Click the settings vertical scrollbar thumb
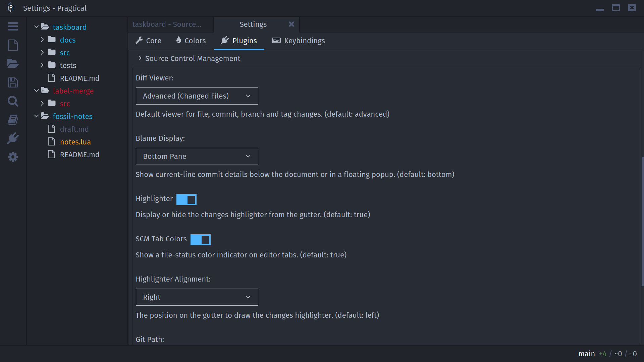The width and height of the screenshot is (644, 362). pos(642,221)
